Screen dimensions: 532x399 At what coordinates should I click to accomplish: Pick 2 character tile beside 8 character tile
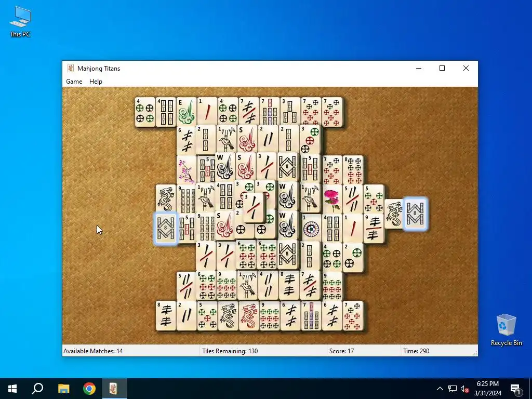pyautogui.click(x=187, y=316)
